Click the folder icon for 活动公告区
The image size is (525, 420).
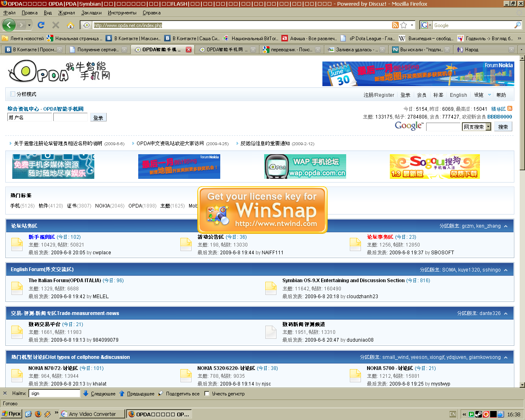[x=186, y=244]
